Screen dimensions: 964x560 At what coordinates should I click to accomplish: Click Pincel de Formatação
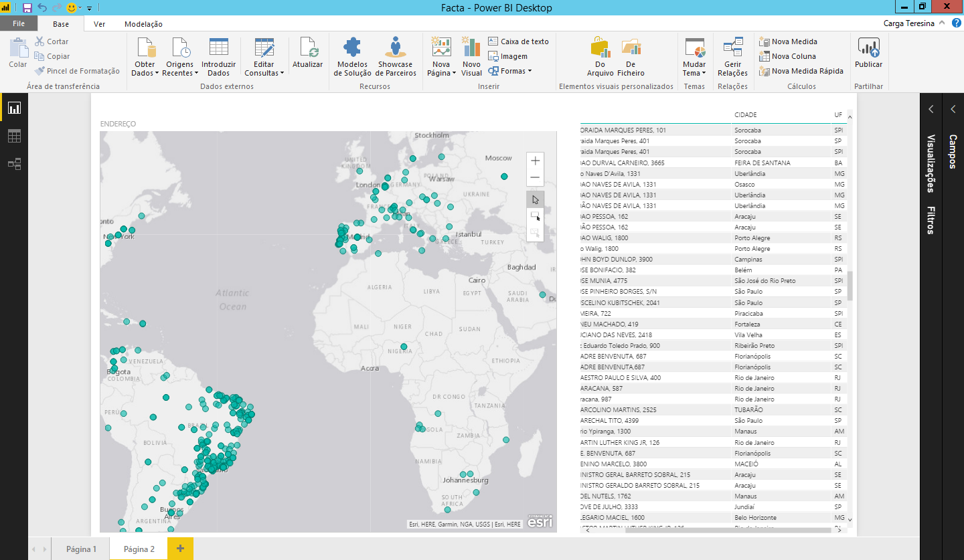pos(78,71)
